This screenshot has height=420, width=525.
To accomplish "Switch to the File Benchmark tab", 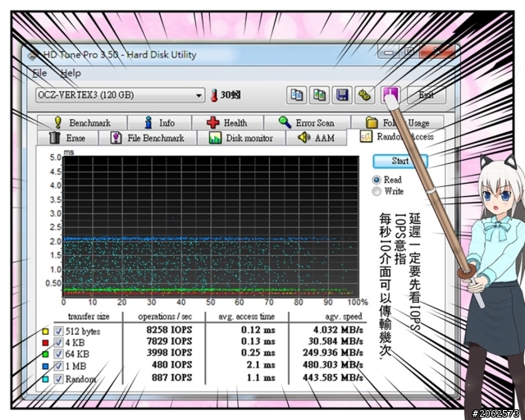I will pyautogui.click(x=148, y=138).
